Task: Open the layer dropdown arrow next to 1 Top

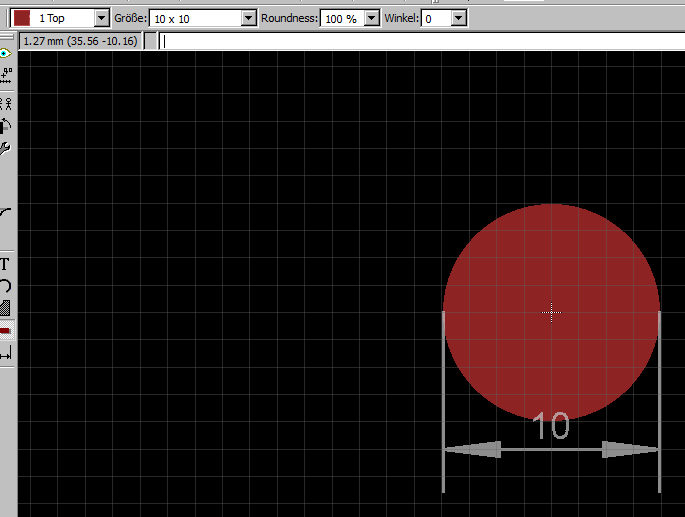Action: click(x=101, y=18)
